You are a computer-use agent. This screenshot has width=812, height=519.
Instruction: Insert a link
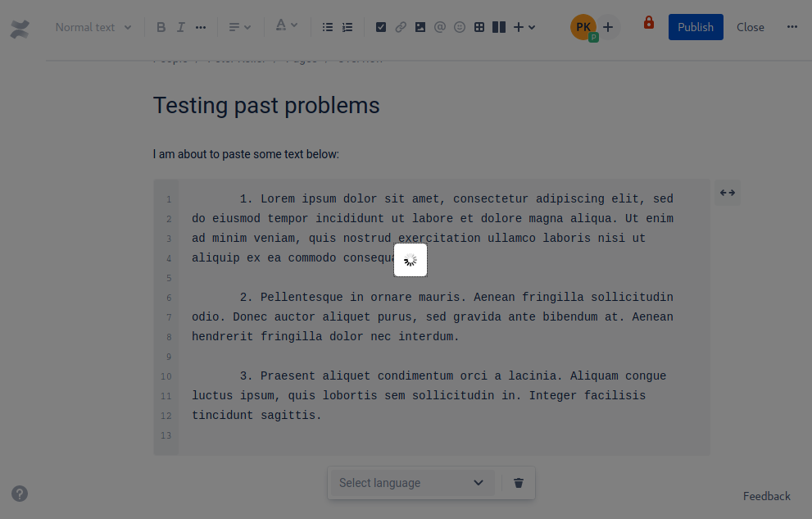400,26
